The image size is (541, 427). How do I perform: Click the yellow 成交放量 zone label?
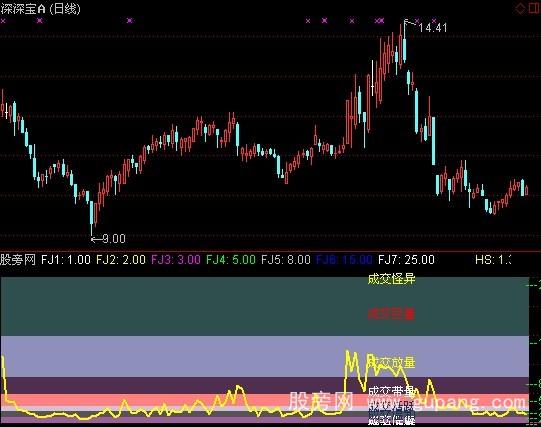pyautogui.click(x=391, y=363)
